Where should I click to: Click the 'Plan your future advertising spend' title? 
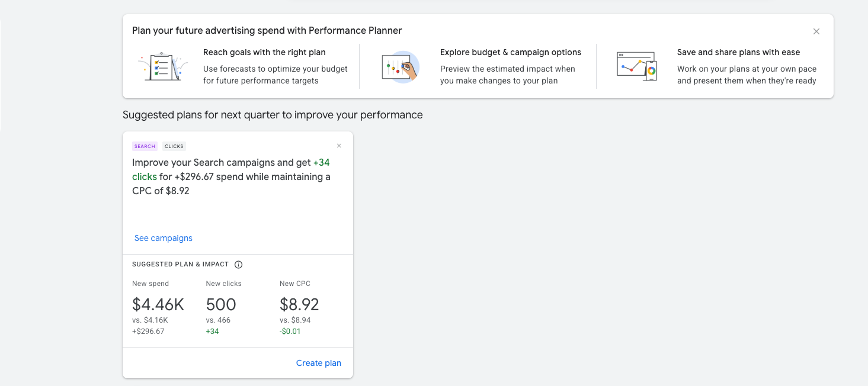[x=267, y=30]
